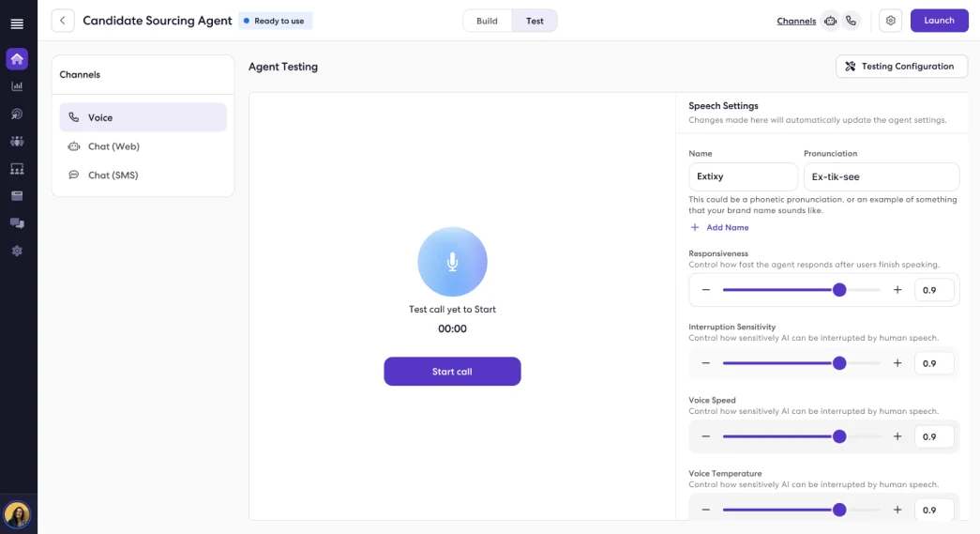Screen dimensions: 980x534
Task: Select the Chat (SMS) channel
Action: (143, 175)
